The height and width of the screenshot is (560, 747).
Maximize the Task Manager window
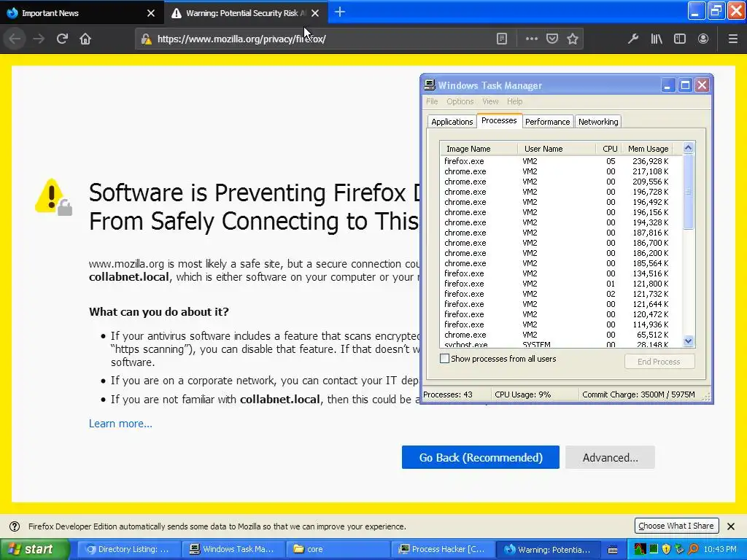pyautogui.click(x=685, y=85)
